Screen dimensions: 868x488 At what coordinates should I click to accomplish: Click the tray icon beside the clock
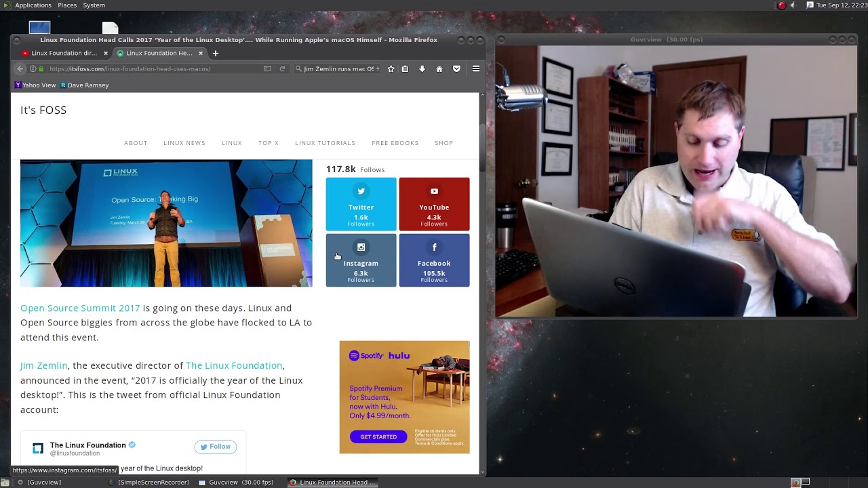(x=810, y=5)
